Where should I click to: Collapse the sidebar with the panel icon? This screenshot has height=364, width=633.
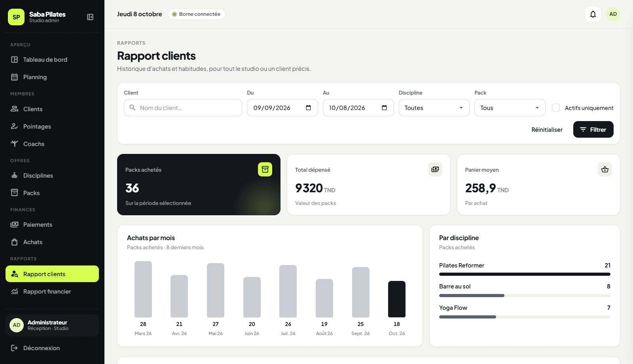(90, 17)
